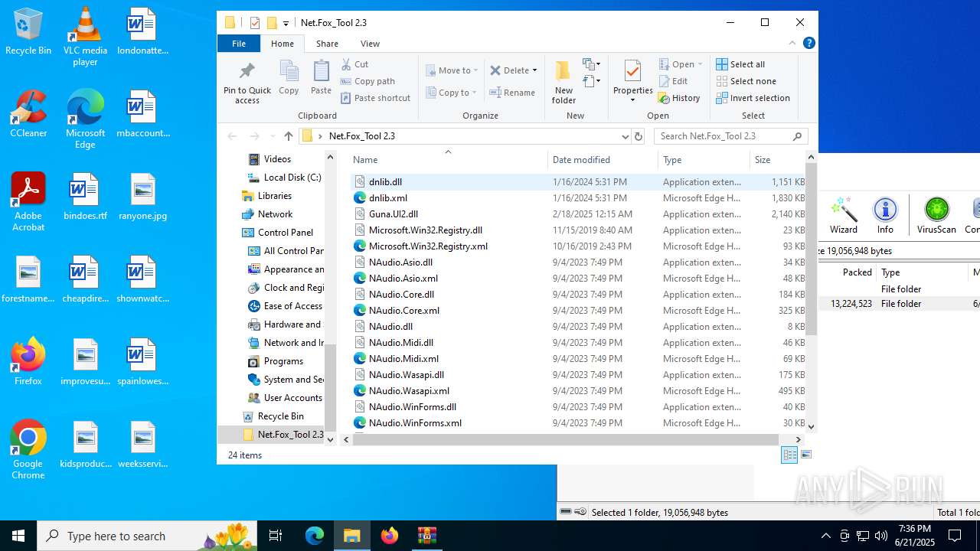The width and height of the screenshot is (980, 551).
Task: Select Microsoft.Win32.Registry.dll file
Action: pos(425,230)
